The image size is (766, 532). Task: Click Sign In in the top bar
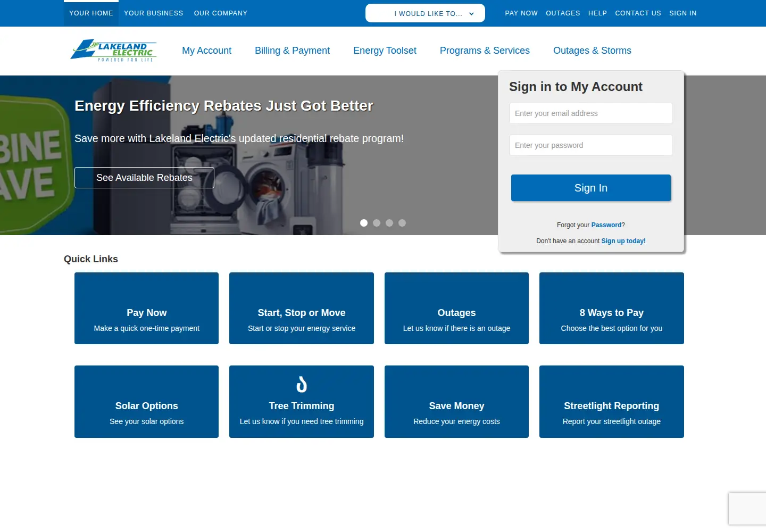pyautogui.click(x=683, y=13)
